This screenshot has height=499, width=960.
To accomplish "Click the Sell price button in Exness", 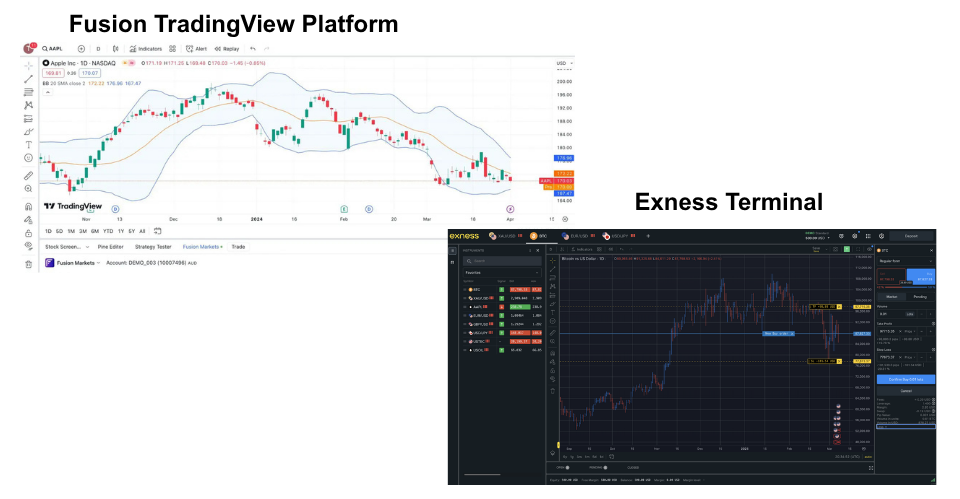I will pos(891,277).
